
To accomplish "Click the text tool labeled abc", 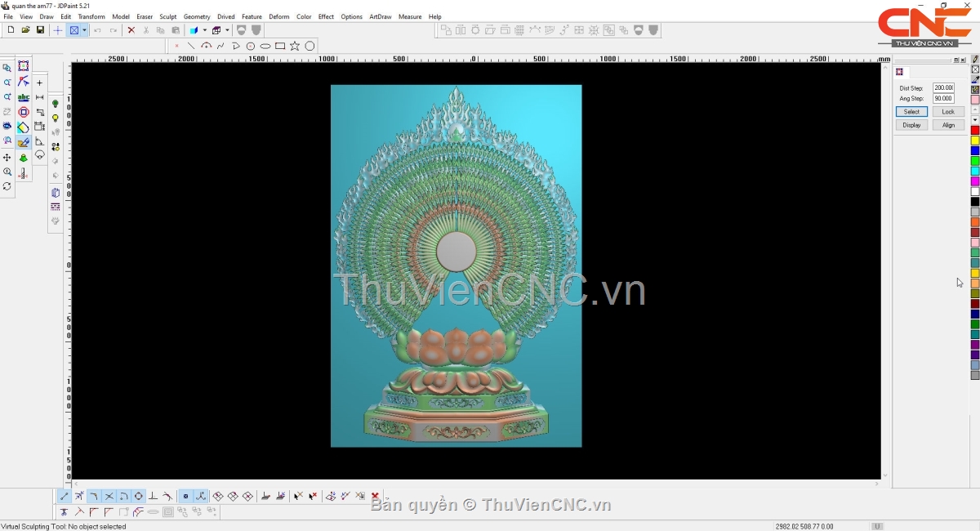I will click(x=24, y=97).
